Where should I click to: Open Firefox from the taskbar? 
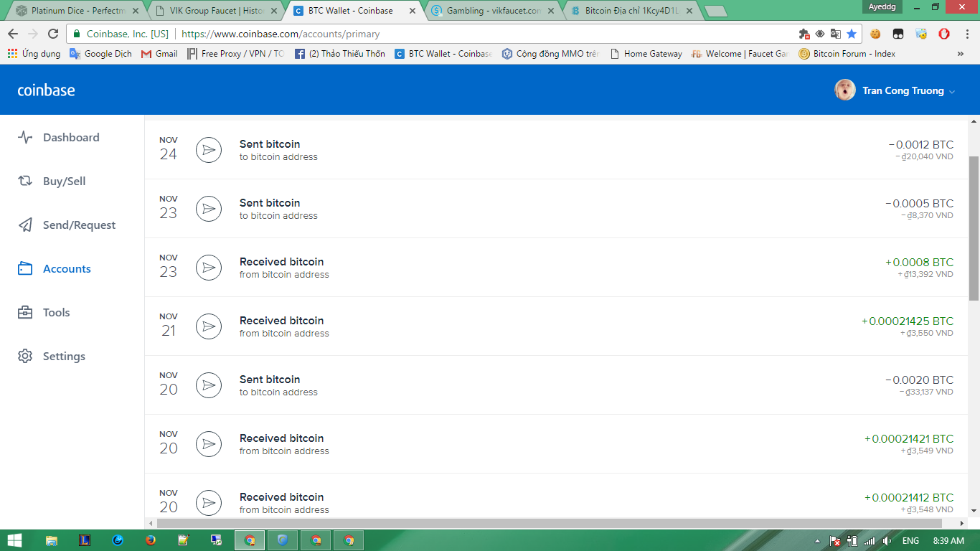tap(150, 540)
